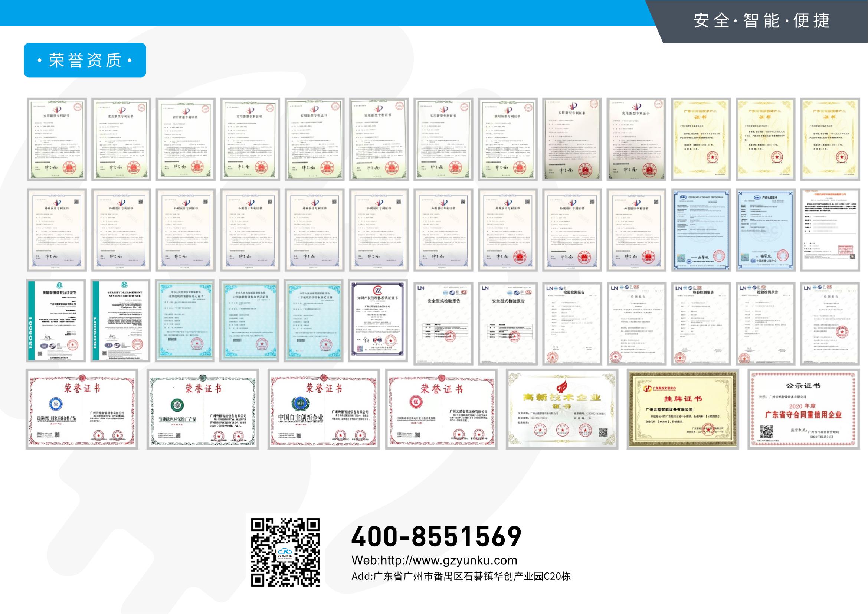
Task: Click the 安全·智能·便捷 header banner
Action: click(x=762, y=20)
